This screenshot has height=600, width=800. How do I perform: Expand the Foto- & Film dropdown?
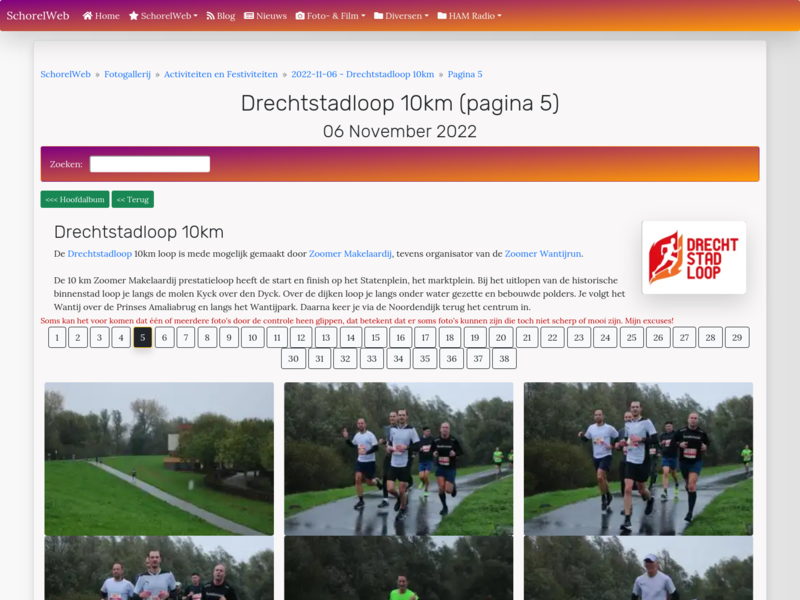331,16
